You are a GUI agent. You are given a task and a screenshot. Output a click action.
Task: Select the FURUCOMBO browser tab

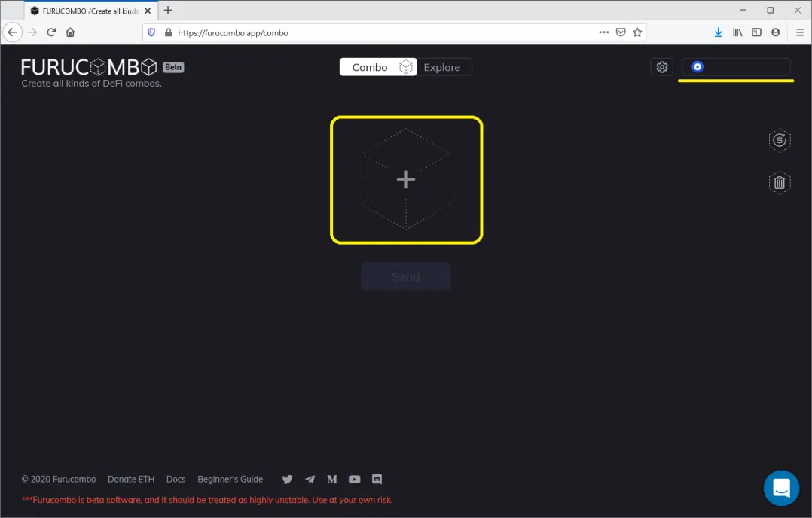[x=90, y=11]
